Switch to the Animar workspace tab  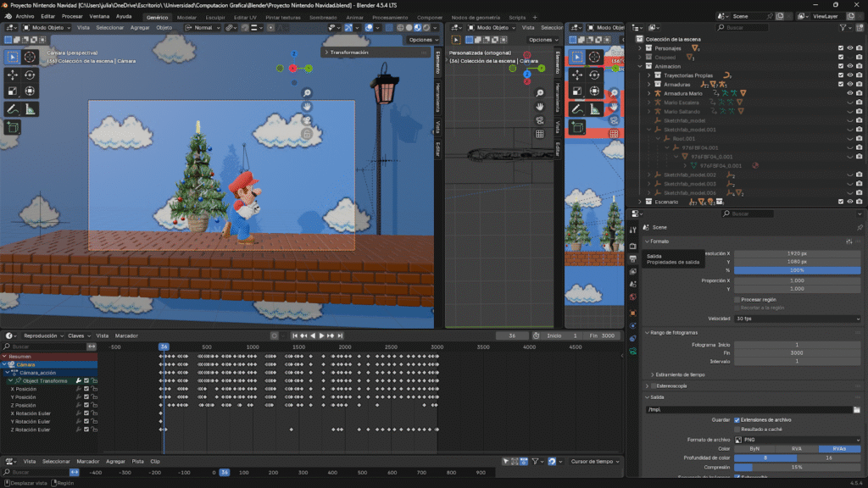pos(355,17)
